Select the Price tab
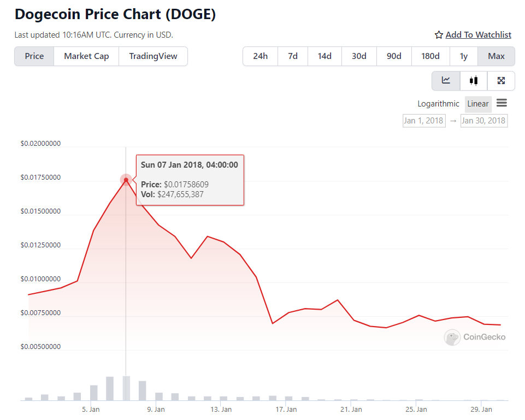 (x=34, y=56)
